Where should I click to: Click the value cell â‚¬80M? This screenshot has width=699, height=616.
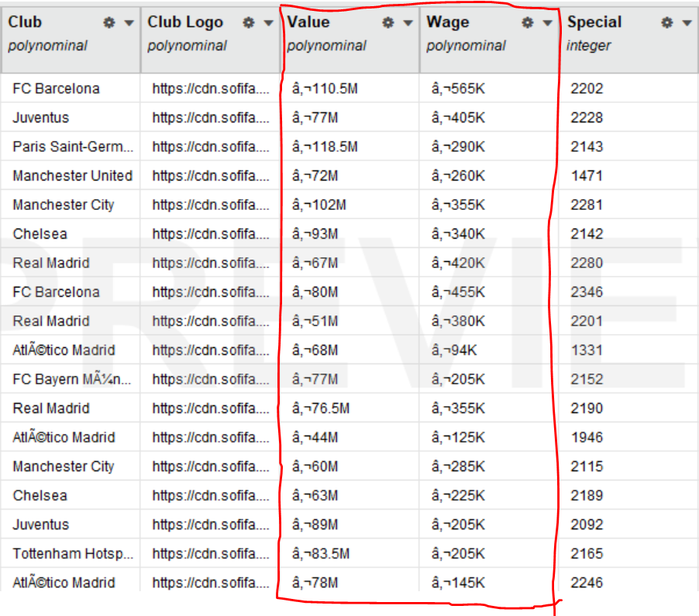point(315,292)
